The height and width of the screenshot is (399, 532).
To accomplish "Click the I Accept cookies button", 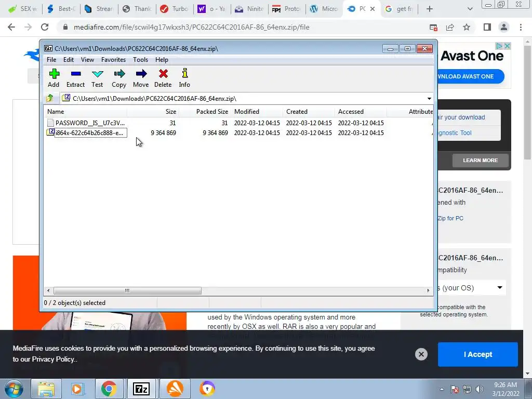I will 478,354.
